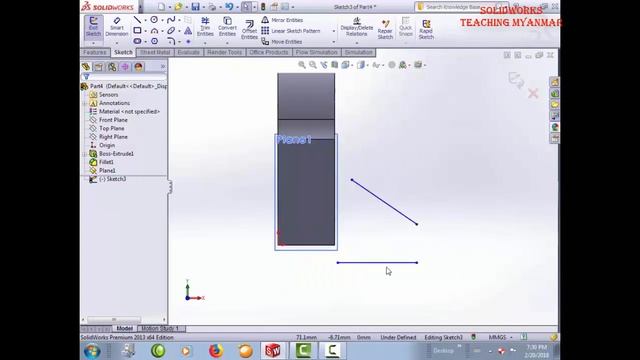Click the Zoom to Fit icon in the view toolbar
640x360 pixels.
[x=302, y=65]
